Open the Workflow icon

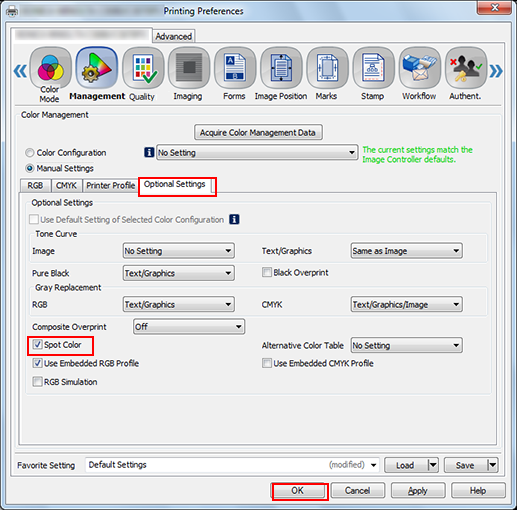point(420,69)
